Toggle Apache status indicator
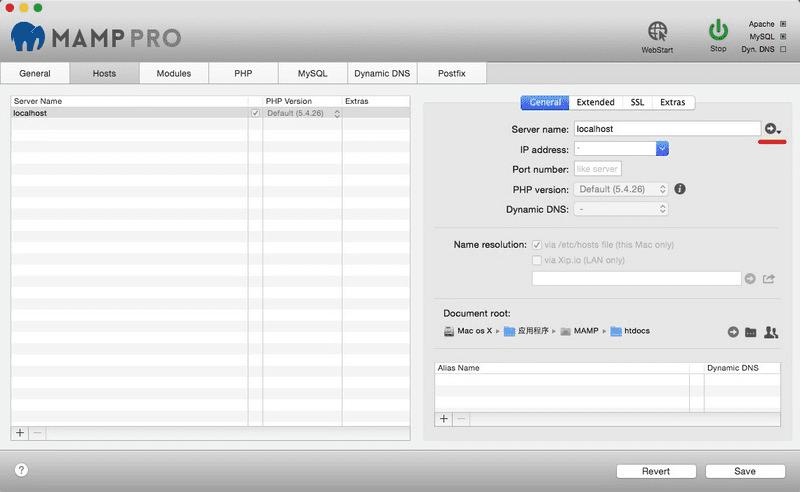 (783, 24)
